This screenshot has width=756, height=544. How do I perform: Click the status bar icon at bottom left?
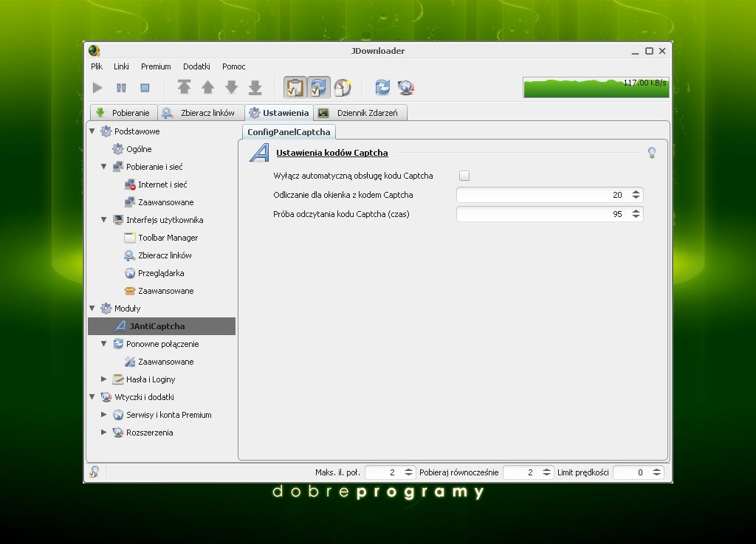pos(94,472)
